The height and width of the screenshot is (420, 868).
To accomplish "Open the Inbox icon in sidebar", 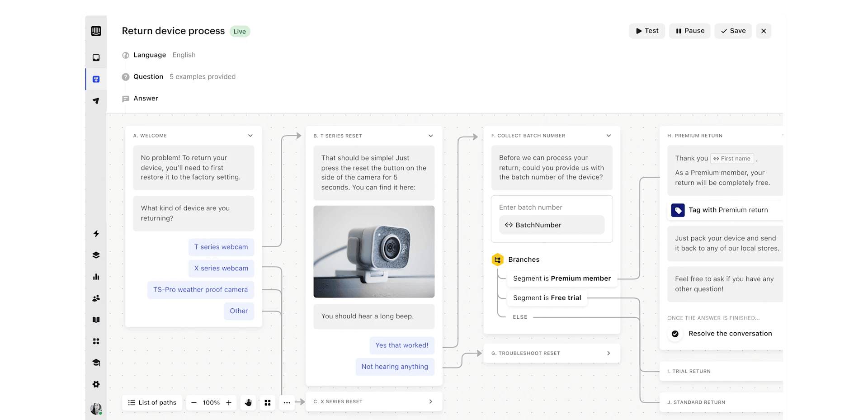I will click(96, 57).
